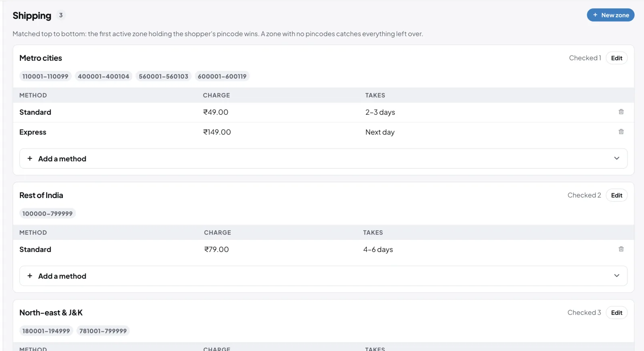Select pincode chip 781001–799999
Viewport: 644px width, 351px height.
point(103,331)
